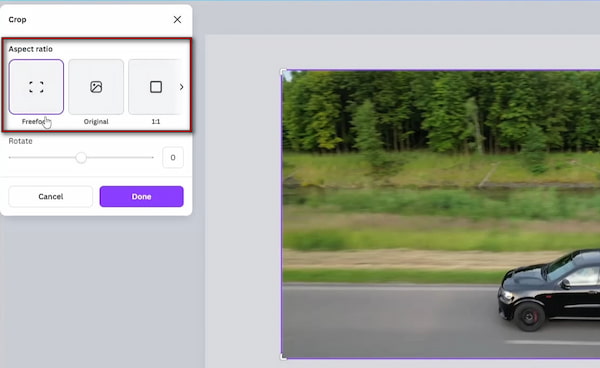The width and height of the screenshot is (600, 368).
Task: Click the top-left crop corner handle
Action: 283,72
